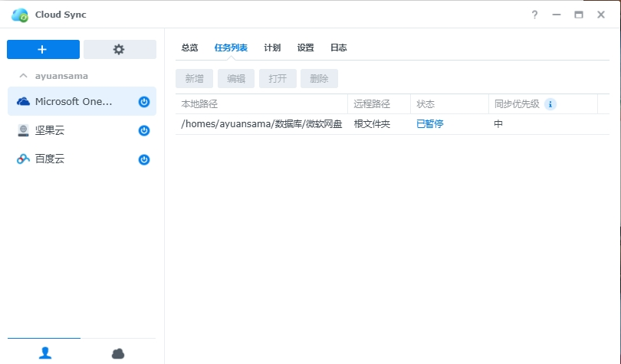Open the help question mark icon
Viewport: 621px width, 364px height.
click(x=534, y=15)
